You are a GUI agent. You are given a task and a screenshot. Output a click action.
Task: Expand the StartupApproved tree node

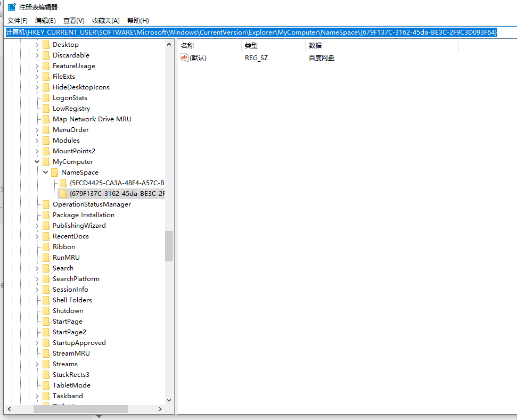pyautogui.click(x=37, y=342)
